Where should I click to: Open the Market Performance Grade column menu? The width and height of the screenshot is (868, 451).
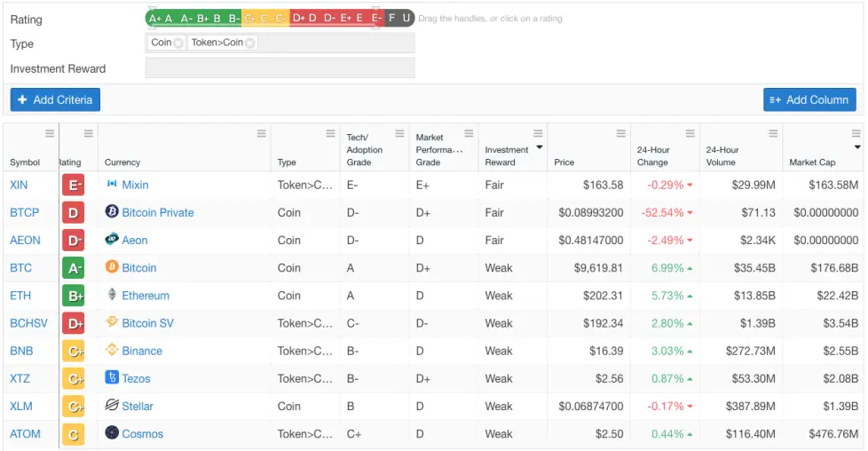(x=469, y=133)
